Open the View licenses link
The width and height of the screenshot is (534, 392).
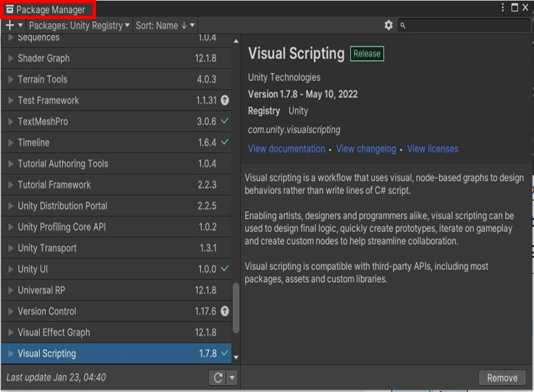tap(432, 149)
